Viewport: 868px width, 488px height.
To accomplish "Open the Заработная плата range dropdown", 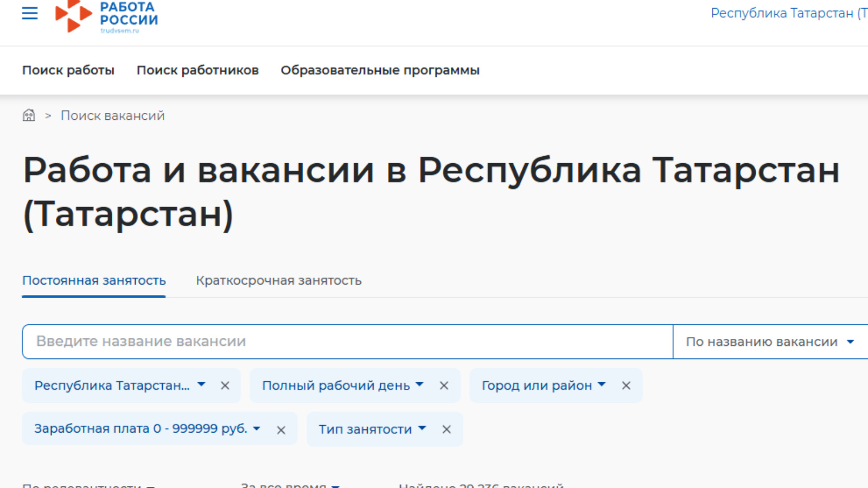I will coord(147,429).
